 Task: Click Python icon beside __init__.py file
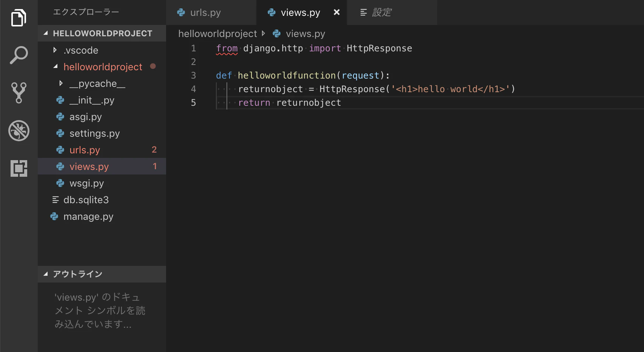coord(60,100)
